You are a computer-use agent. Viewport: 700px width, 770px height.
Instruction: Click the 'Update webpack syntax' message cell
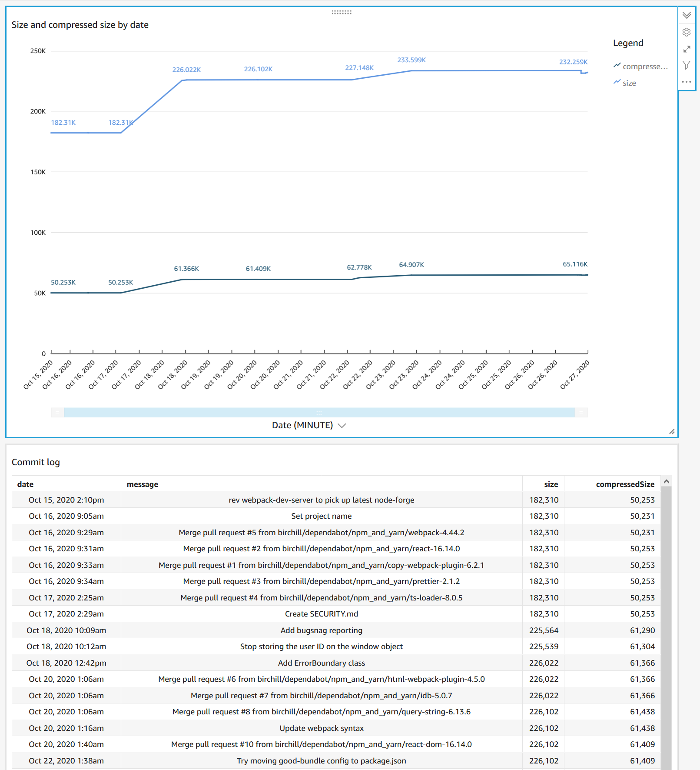pos(322,728)
